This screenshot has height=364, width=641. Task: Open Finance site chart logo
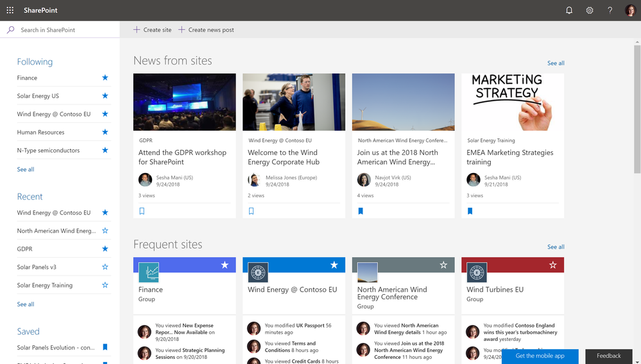coord(149,272)
